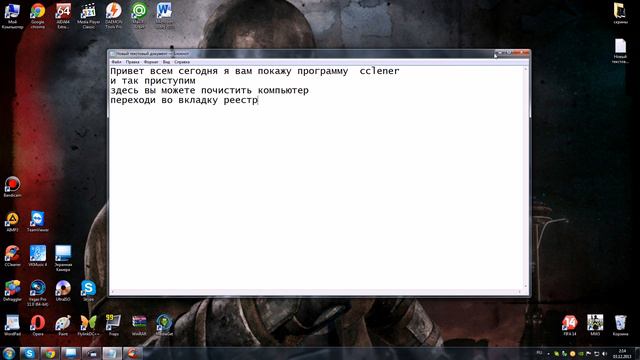Click the line 'и так приступим' in Notepad
This screenshot has width=640, height=360.
tap(153, 81)
